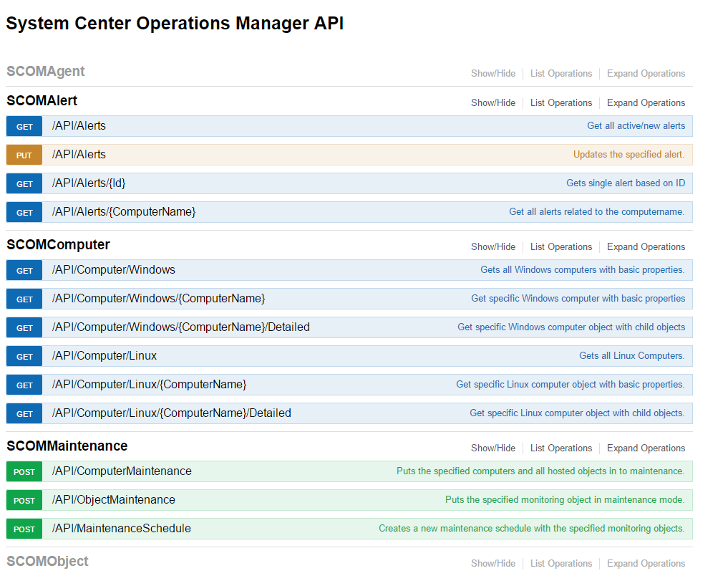This screenshot has height=586, width=728.
Task: Open the /API/Computer/Windows path
Action: (x=114, y=270)
